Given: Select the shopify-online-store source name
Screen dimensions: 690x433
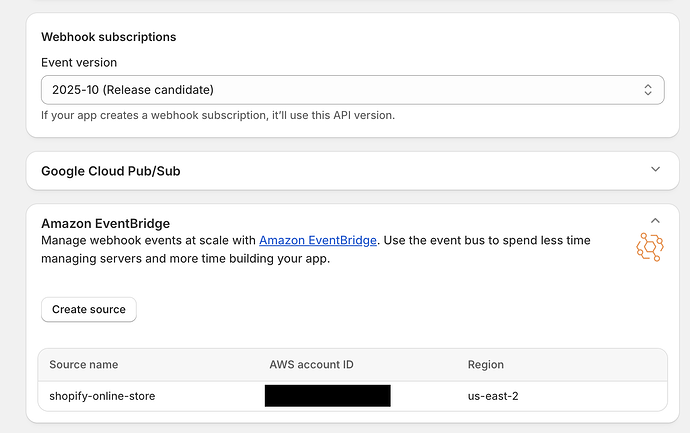Looking at the screenshot, I should click(102, 396).
